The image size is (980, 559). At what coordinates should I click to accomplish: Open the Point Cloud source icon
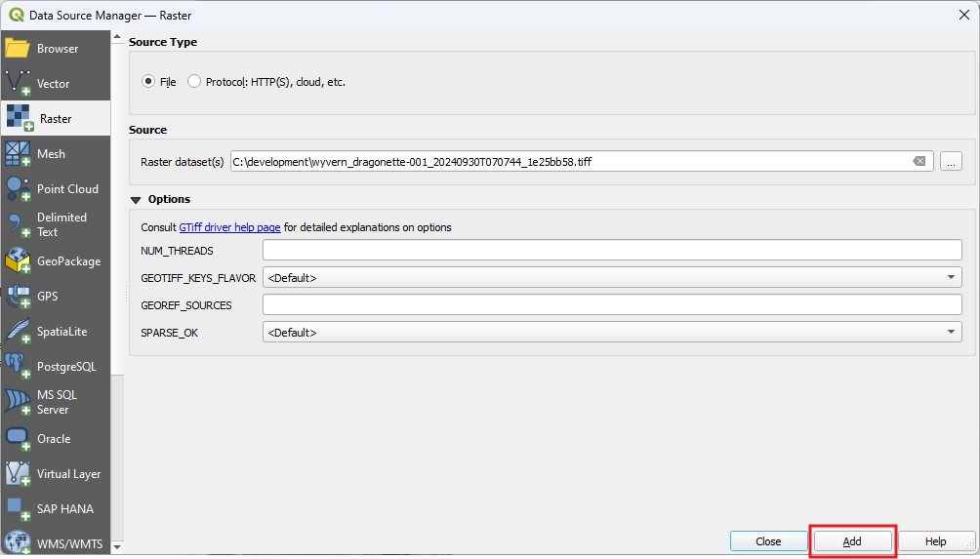[x=19, y=189]
